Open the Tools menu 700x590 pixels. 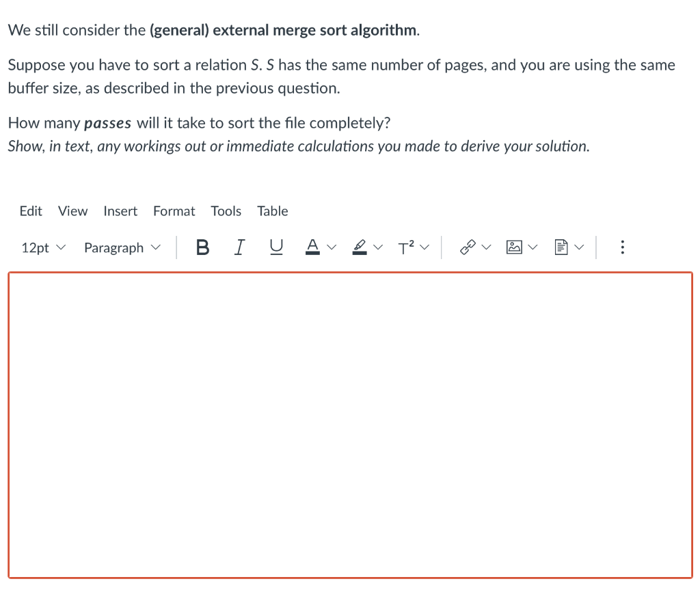(x=226, y=211)
